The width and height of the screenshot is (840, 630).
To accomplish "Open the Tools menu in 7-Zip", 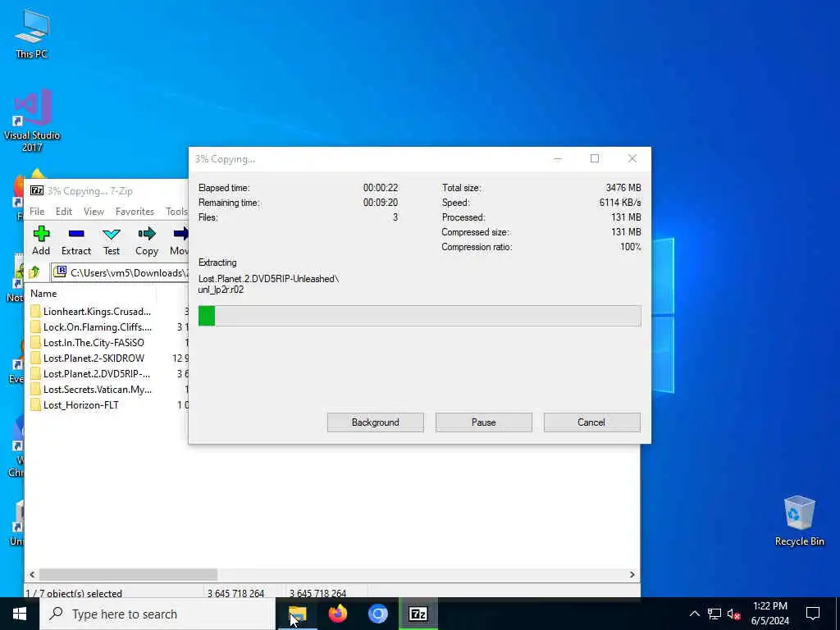I will (x=176, y=212).
